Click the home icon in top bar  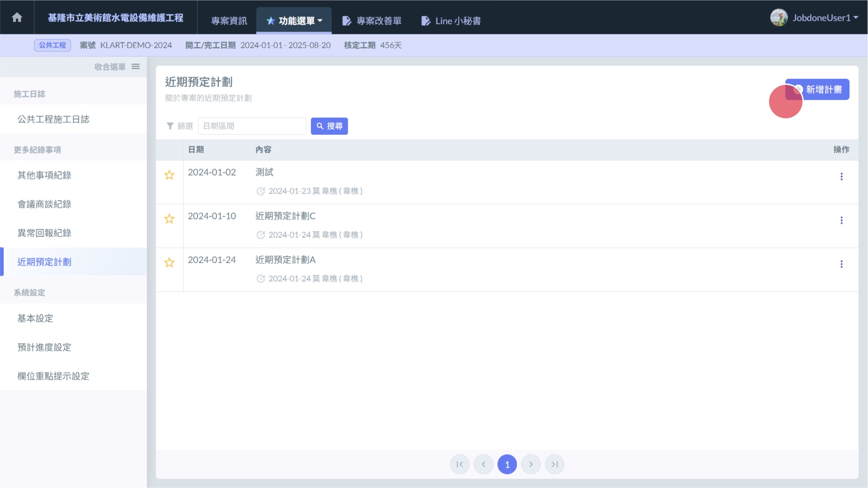[x=17, y=18]
